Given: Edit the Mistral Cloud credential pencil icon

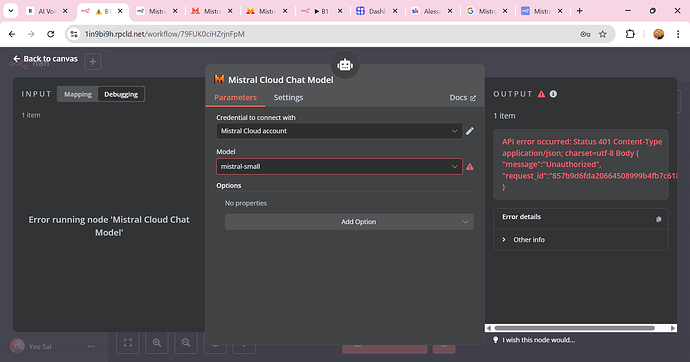Looking at the screenshot, I should 470,131.
